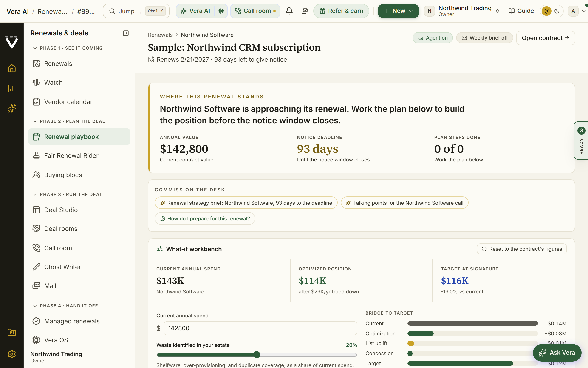Click the Vera AI top bar button
Viewport: 588px width, 368px height.
pos(195,11)
